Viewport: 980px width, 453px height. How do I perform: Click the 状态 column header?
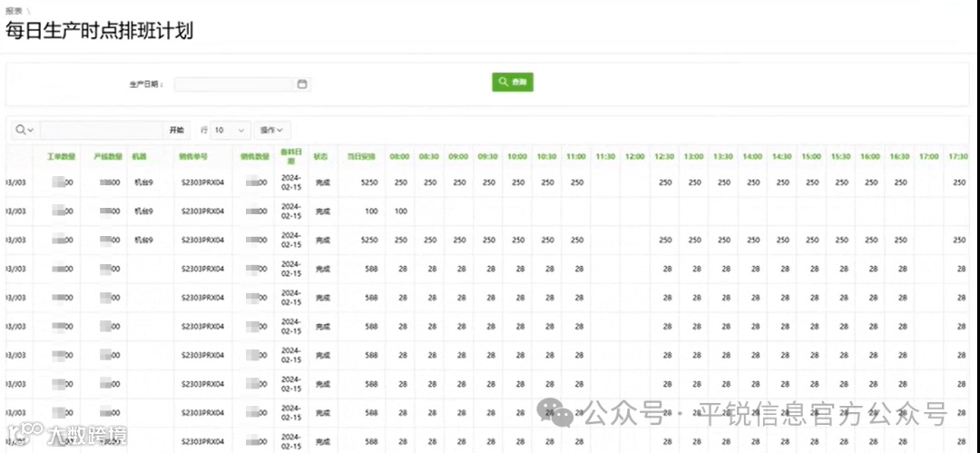click(320, 156)
